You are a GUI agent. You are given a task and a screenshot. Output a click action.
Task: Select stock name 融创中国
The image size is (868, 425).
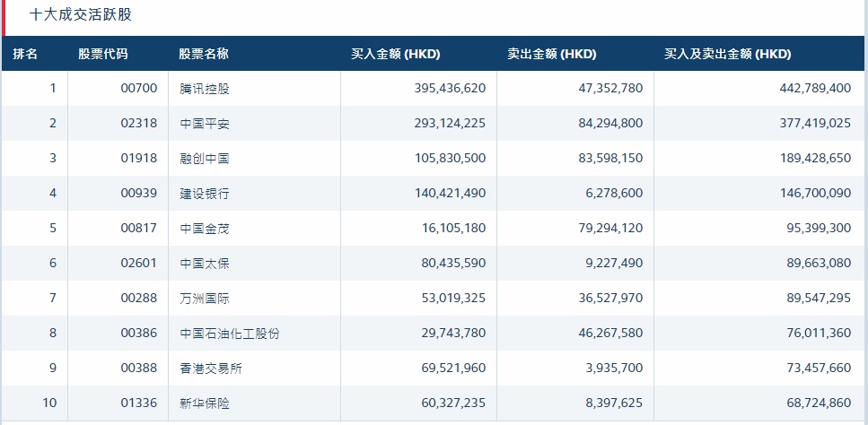click(205, 159)
